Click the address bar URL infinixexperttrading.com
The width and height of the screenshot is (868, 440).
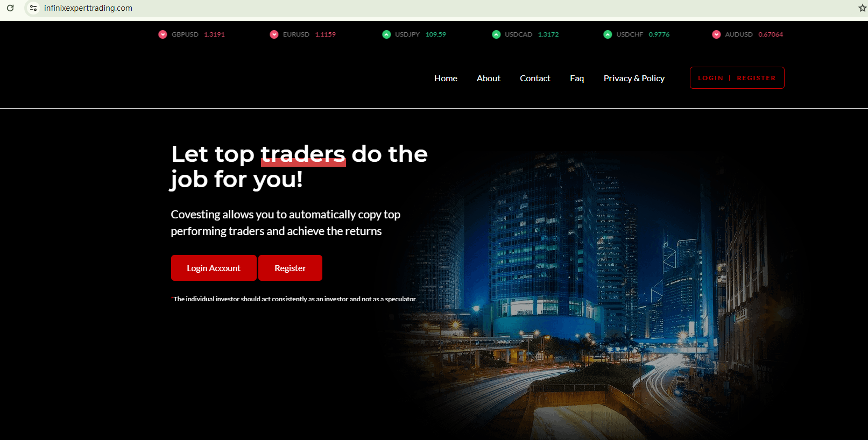[x=88, y=8]
